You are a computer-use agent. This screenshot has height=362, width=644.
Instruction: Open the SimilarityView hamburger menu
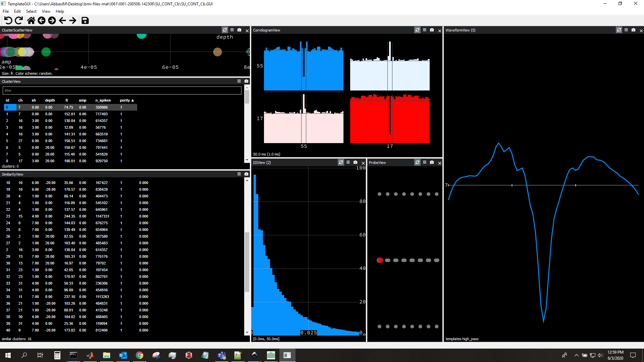tap(239, 174)
